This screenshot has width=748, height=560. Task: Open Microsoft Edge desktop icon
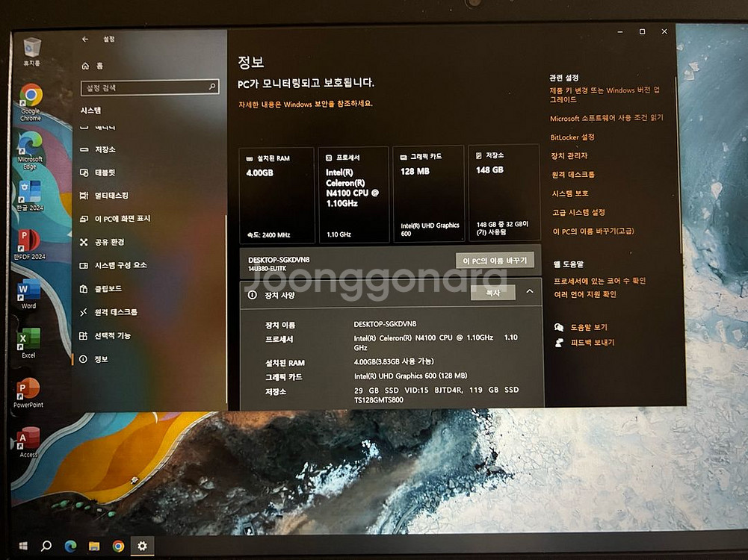point(30,144)
